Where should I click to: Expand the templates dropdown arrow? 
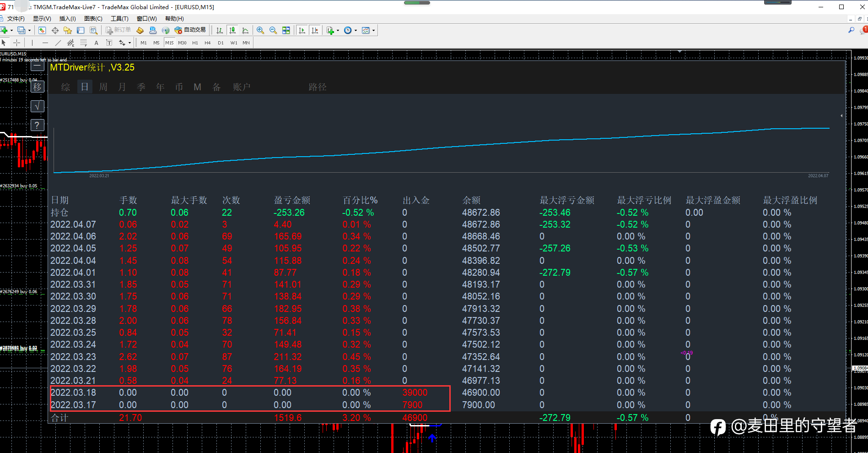[x=373, y=31]
